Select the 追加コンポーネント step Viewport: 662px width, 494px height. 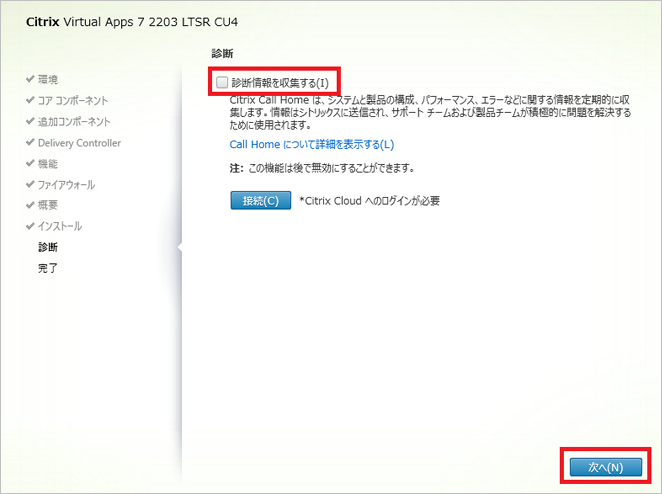click(x=74, y=122)
